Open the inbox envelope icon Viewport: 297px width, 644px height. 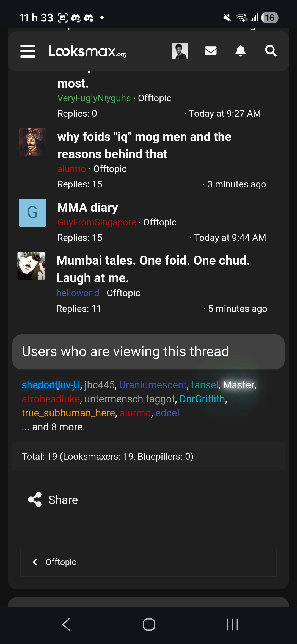[x=211, y=51]
